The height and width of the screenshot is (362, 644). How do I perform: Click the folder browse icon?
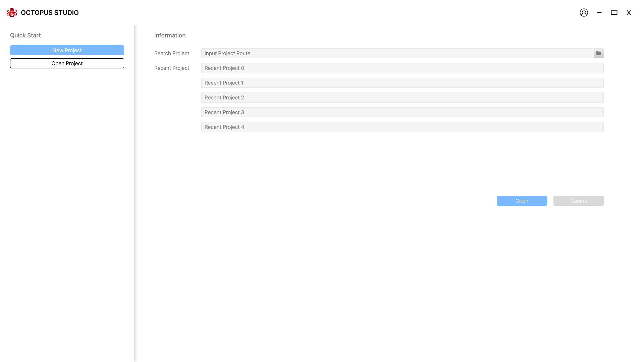[x=598, y=53]
